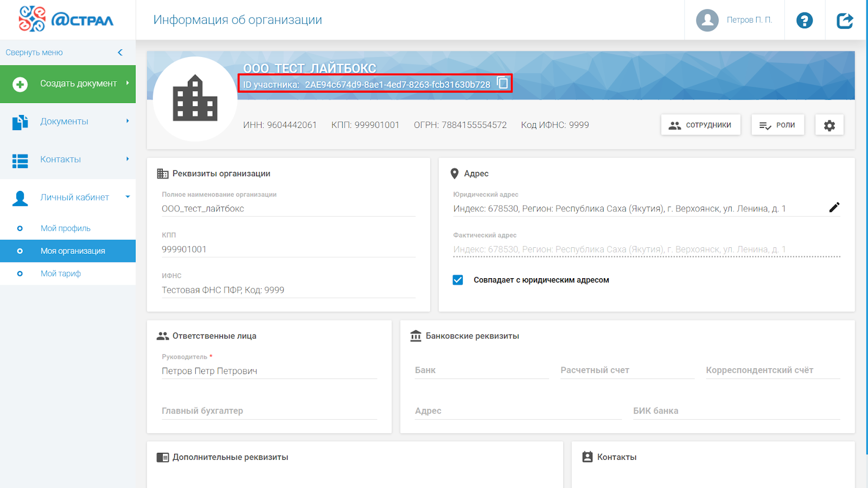Viewport: 868px width, 488px height.
Task: Click the Контакты card icon
Action: (x=588, y=457)
